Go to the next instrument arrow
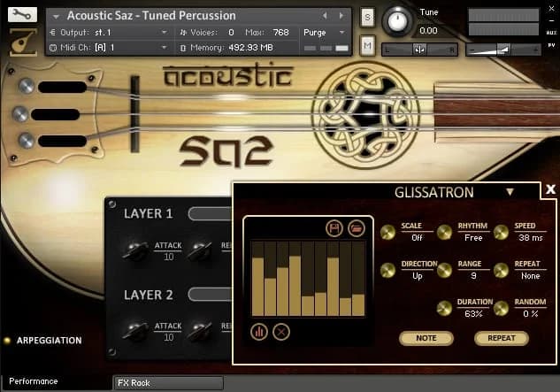 pos(341,15)
